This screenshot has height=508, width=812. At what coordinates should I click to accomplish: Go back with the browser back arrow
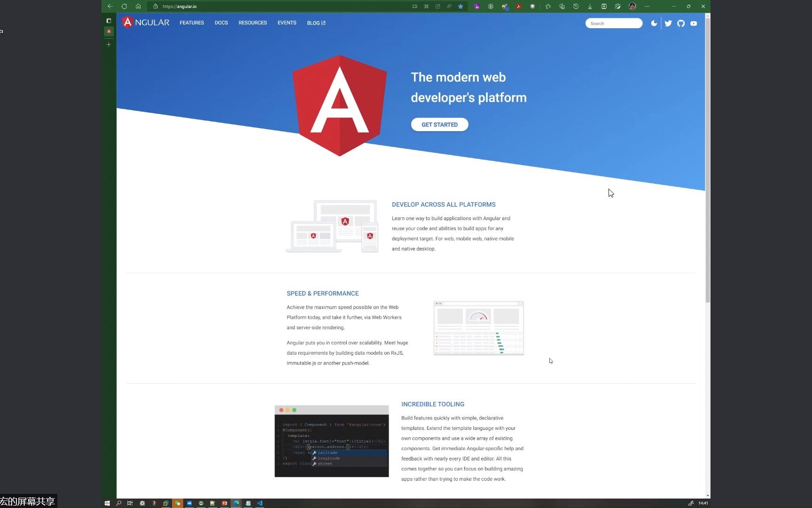click(110, 6)
